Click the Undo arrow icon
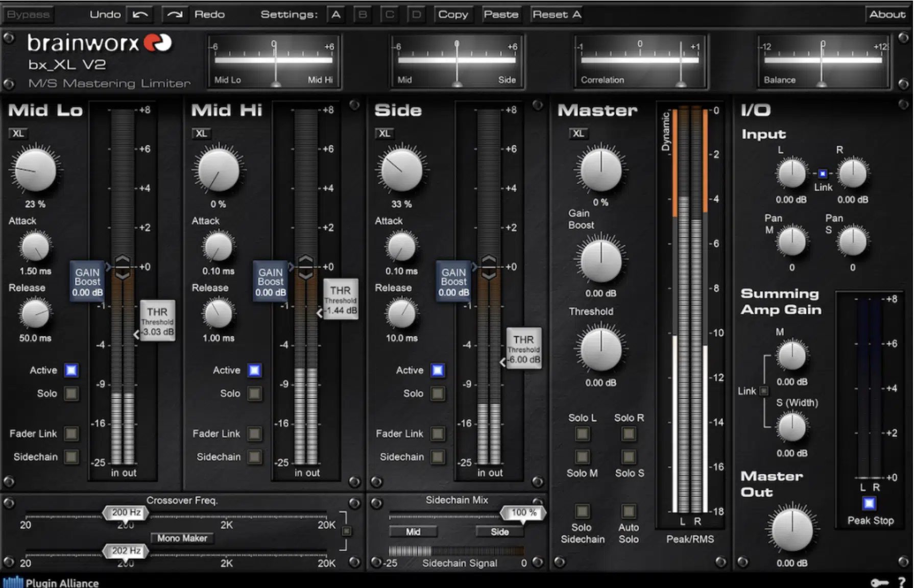 tap(139, 14)
